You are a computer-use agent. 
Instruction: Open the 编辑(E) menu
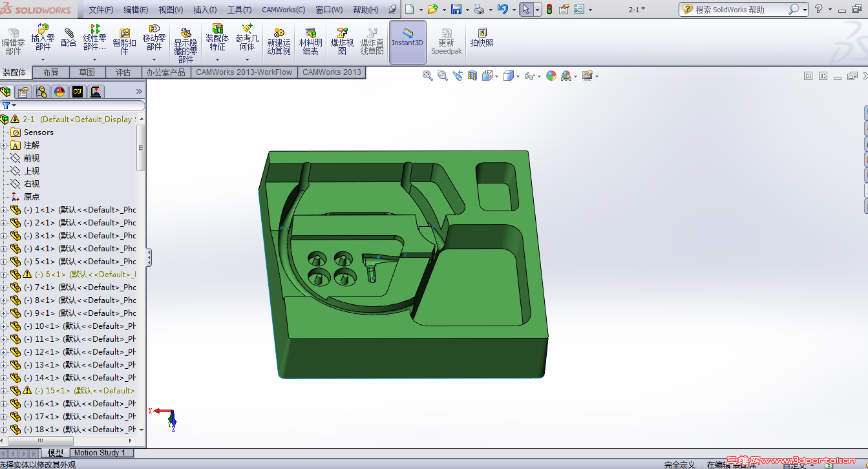[136, 10]
